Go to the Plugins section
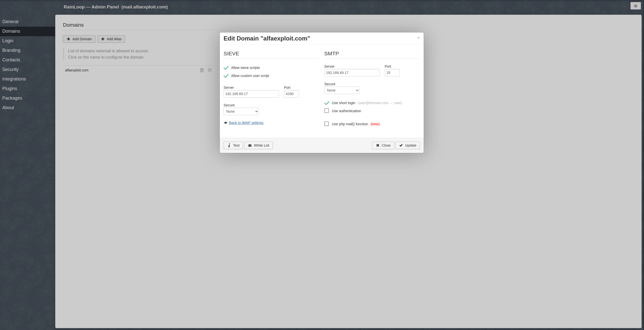 [x=10, y=89]
